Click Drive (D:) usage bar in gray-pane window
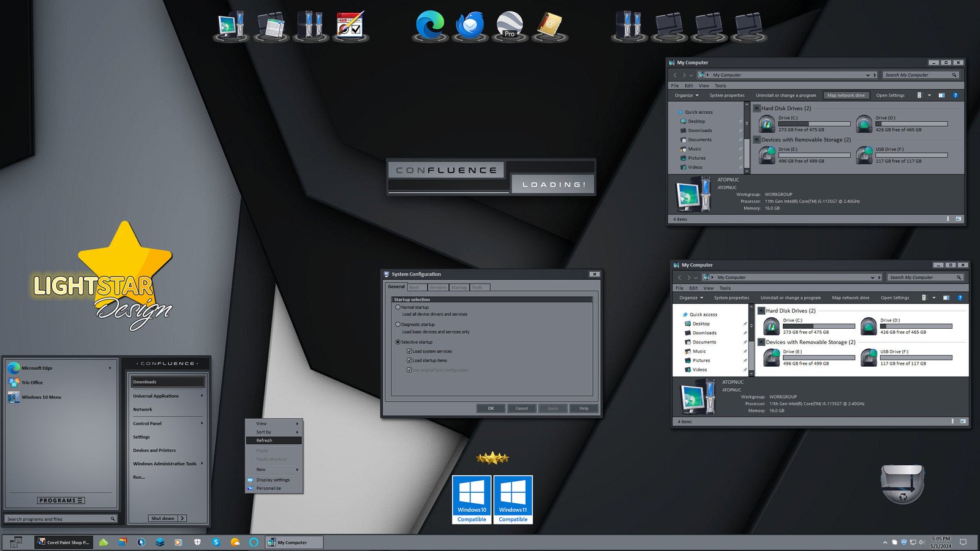 (911, 124)
